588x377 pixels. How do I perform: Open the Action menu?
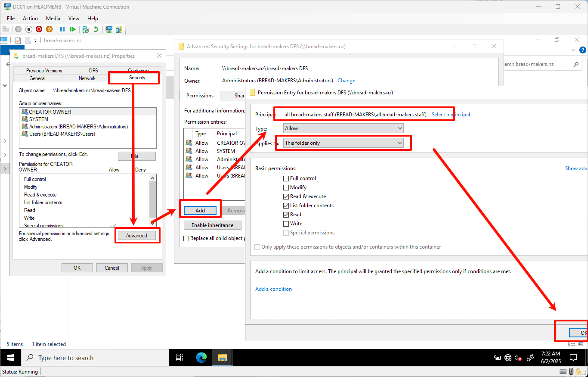[x=30, y=19]
